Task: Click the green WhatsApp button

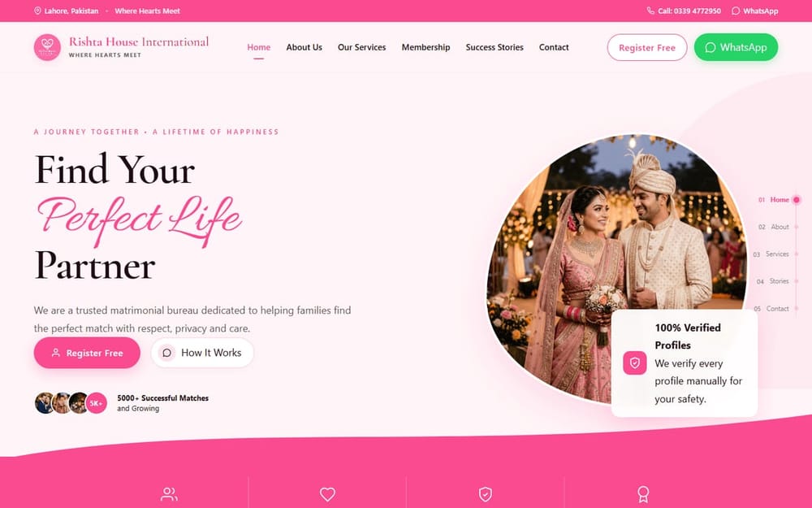Action: 736,47
